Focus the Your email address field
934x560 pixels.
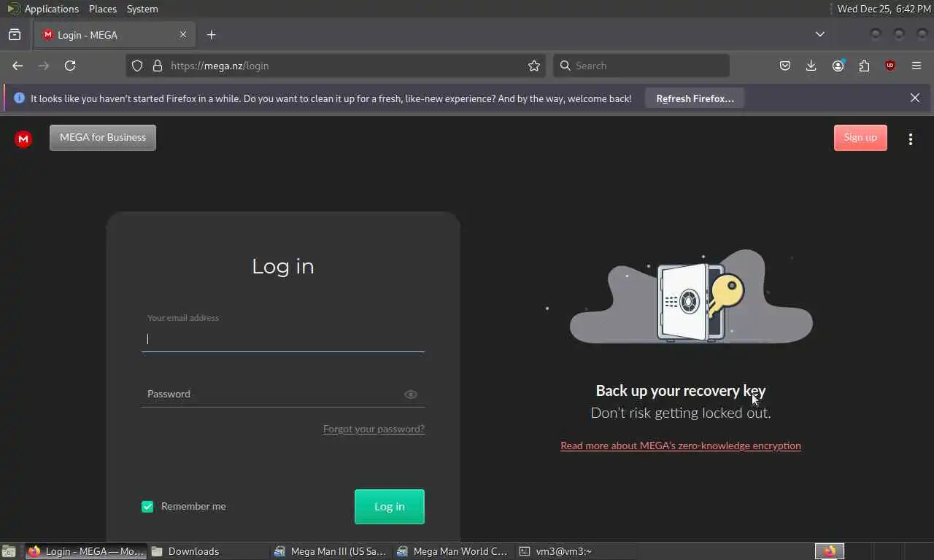283,339
